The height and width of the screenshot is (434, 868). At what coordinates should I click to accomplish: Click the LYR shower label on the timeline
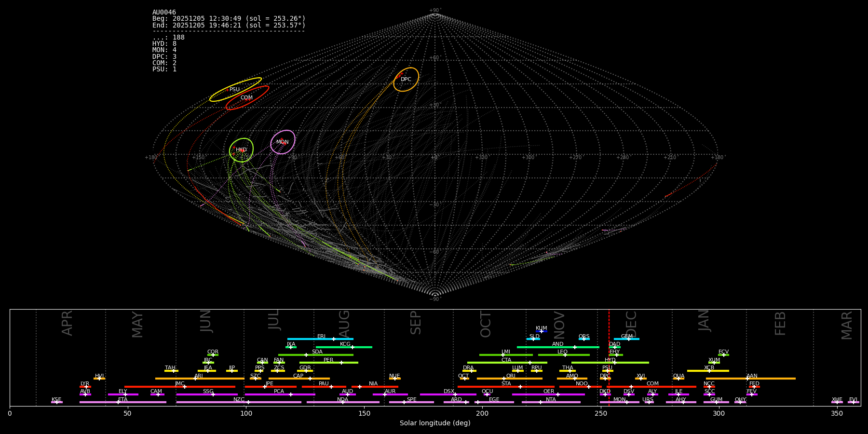coord(85,384)
